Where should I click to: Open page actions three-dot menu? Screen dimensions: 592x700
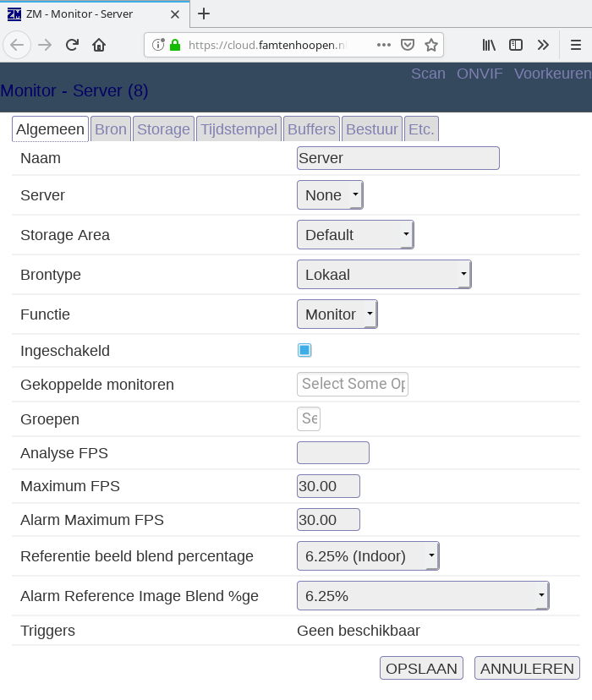tap(384, 45)
